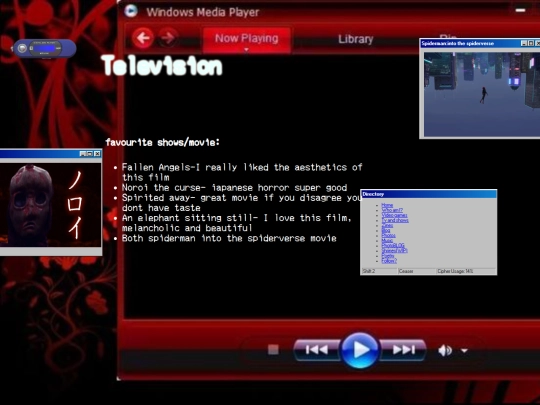Open the Photos link in Directory
This screenshot has width=540, height=405.
pos(388,236)
